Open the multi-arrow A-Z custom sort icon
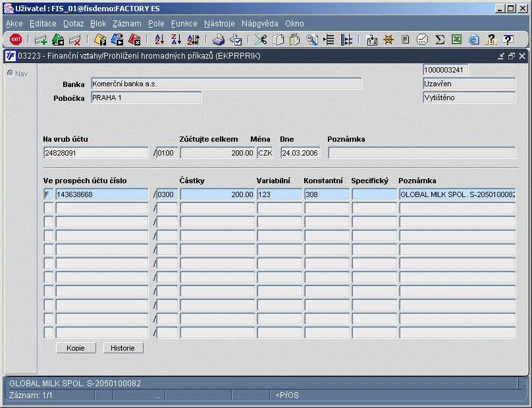 click(x=194, y=40)
